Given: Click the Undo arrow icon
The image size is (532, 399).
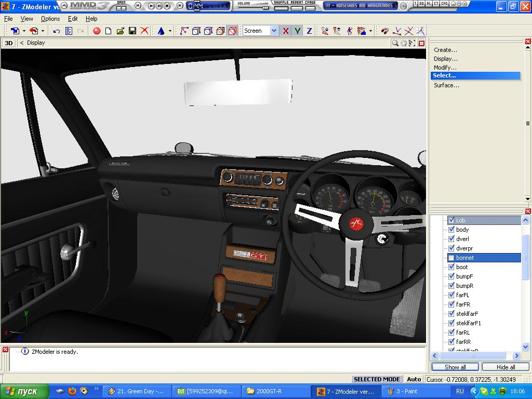Looking at the screenshot, I should 57,31.
